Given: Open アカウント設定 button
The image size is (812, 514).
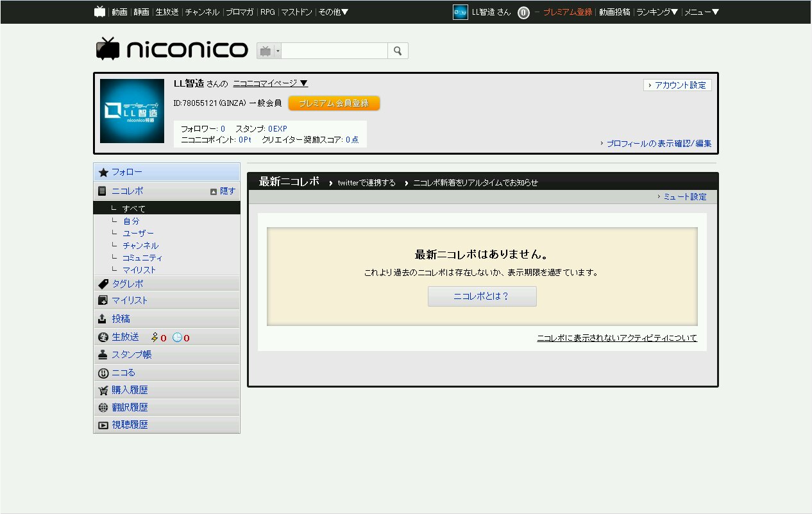Looking at the screenshot, I should (x=677, y=85).
